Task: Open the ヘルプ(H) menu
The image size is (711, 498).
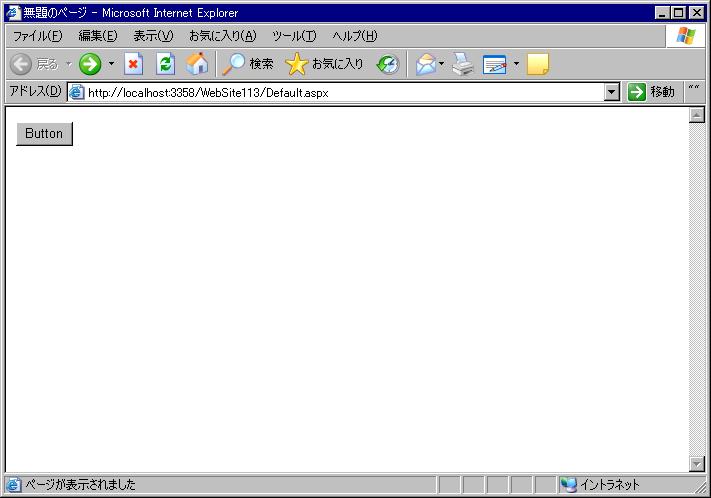Action: point(355,36)
